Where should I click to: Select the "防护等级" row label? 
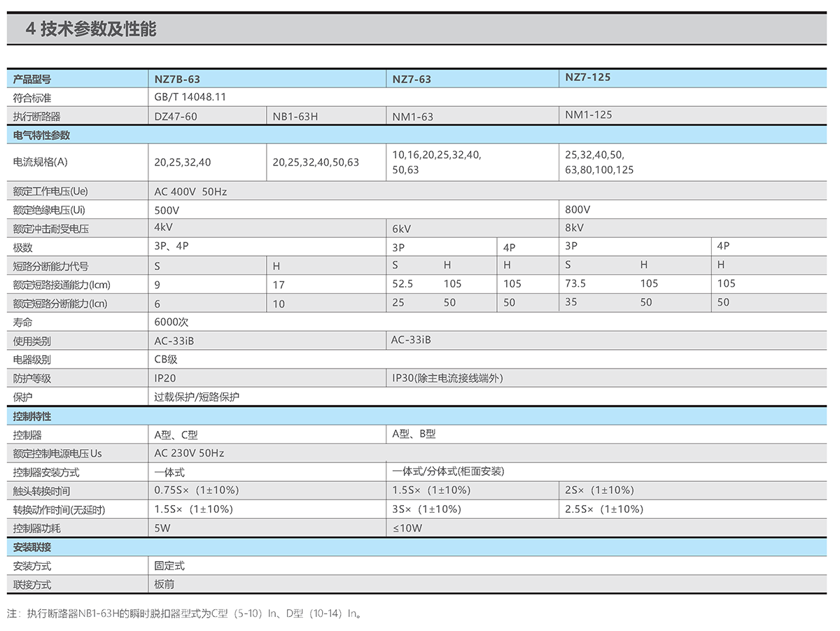tap(32, 378)
